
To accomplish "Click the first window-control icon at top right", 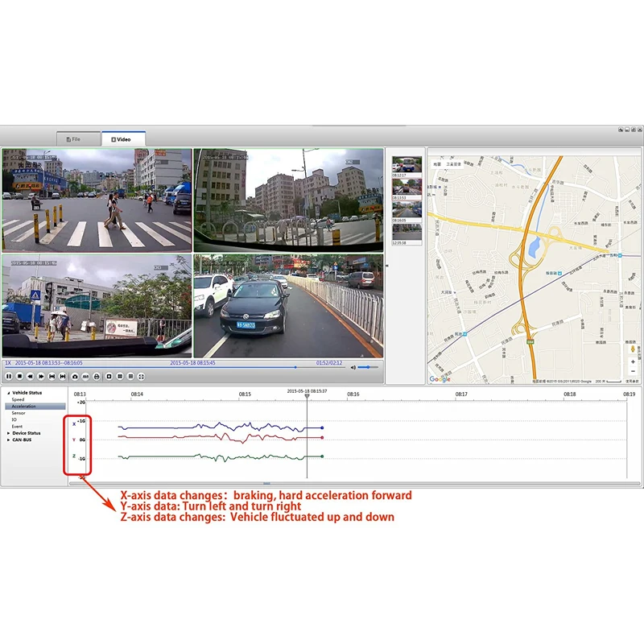I will [621, 130].
